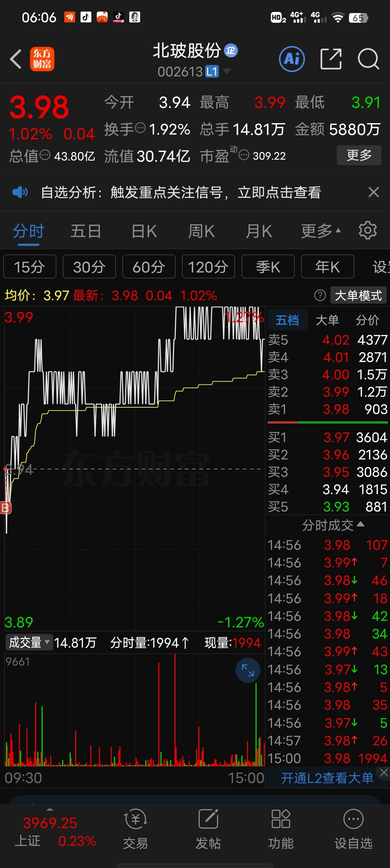Tap the B marker on chart
Image resolution: width=390 pixels, height=868 pixels.
(x=5, y=507)
